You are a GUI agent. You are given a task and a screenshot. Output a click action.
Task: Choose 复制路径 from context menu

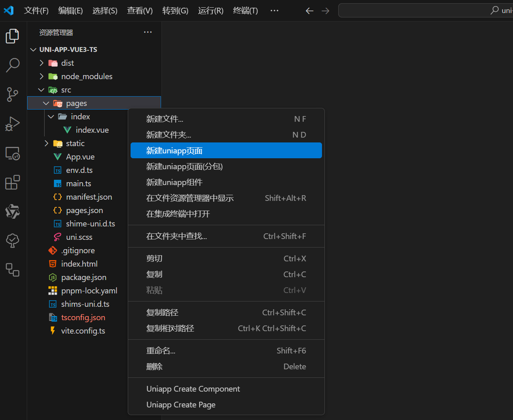(226, 312)
